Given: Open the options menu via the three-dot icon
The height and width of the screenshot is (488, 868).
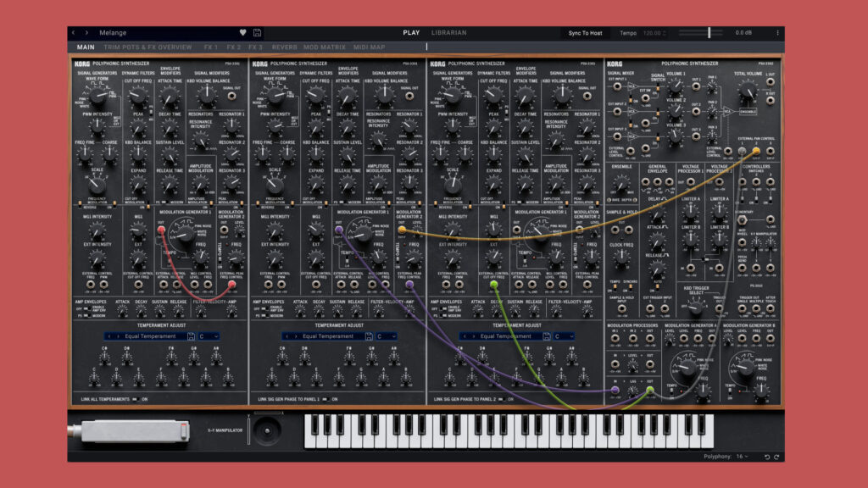Looking at the screenshot, I should 777,30.
